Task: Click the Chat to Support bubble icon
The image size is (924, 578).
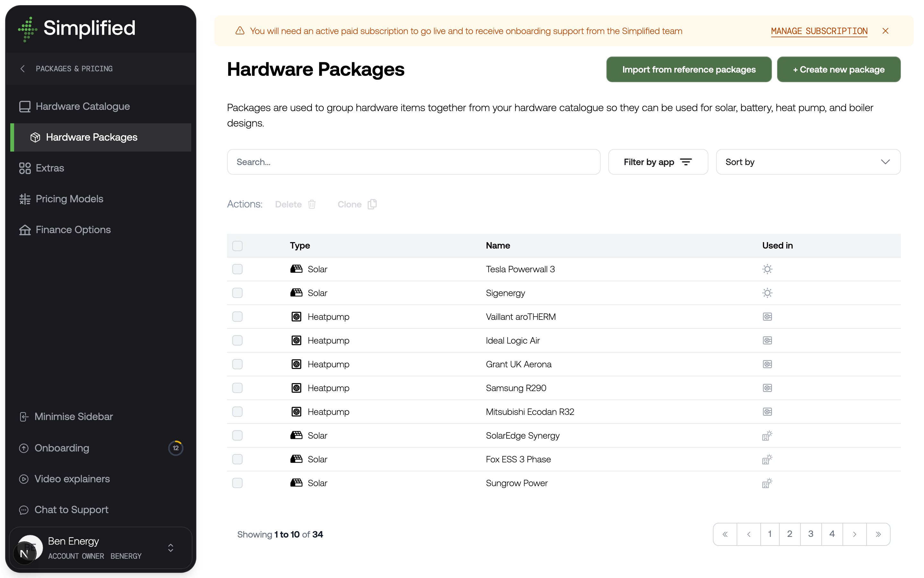Action: (24, 510)
